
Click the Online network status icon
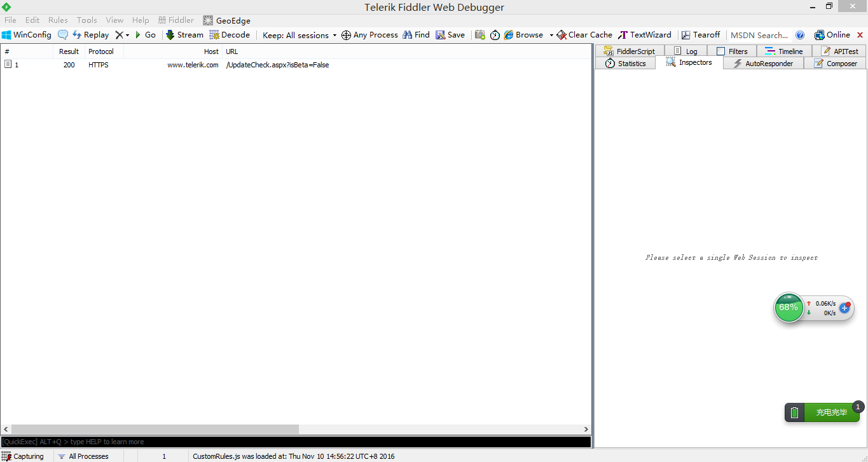[832, 35]
